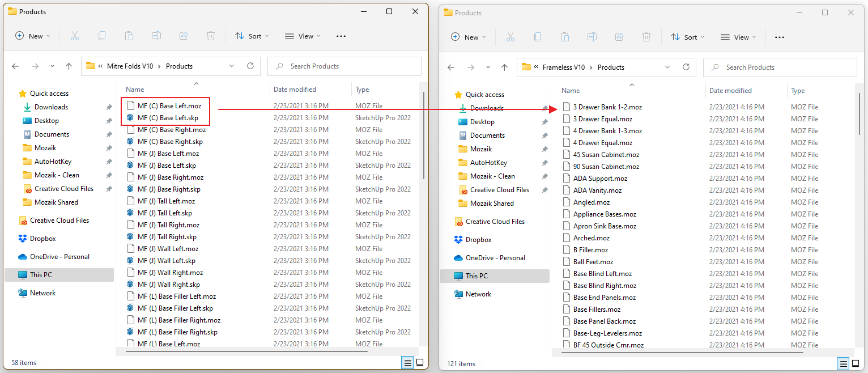Screen dimensions: 868x373
Task: Sort by Date modified column in right window
Action: coord(730,91)
